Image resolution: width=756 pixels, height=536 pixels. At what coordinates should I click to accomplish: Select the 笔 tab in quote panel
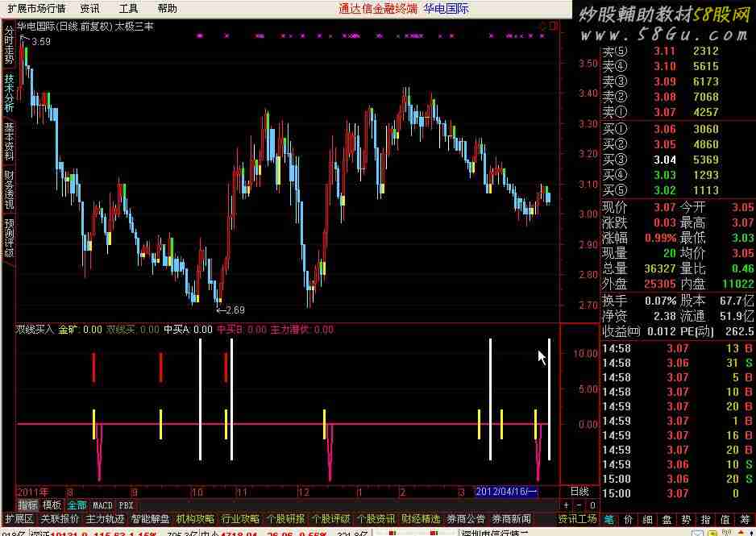[x=609, y=519]
